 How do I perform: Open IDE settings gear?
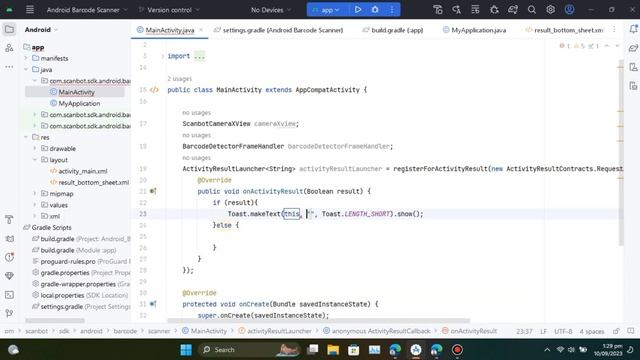pos(550,9)
